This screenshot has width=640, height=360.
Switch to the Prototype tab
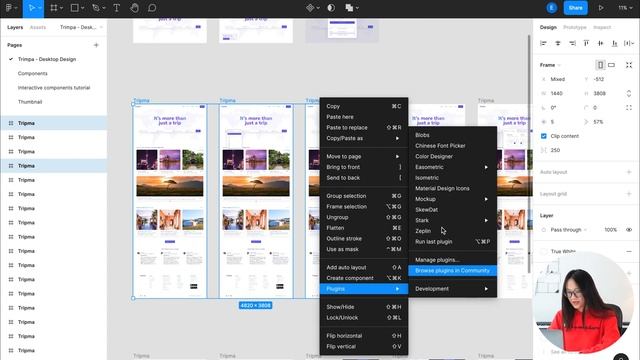point(575,27)
